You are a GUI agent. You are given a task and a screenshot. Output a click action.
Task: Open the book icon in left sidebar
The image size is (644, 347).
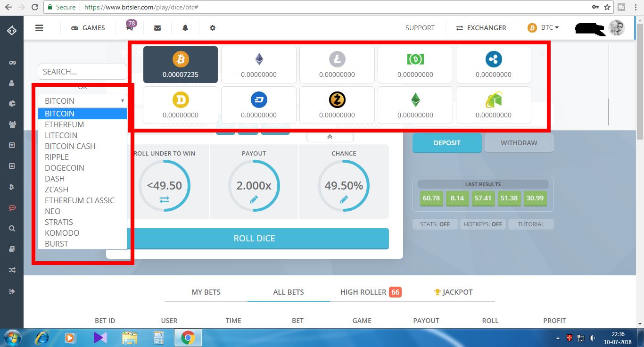point(12,249)
